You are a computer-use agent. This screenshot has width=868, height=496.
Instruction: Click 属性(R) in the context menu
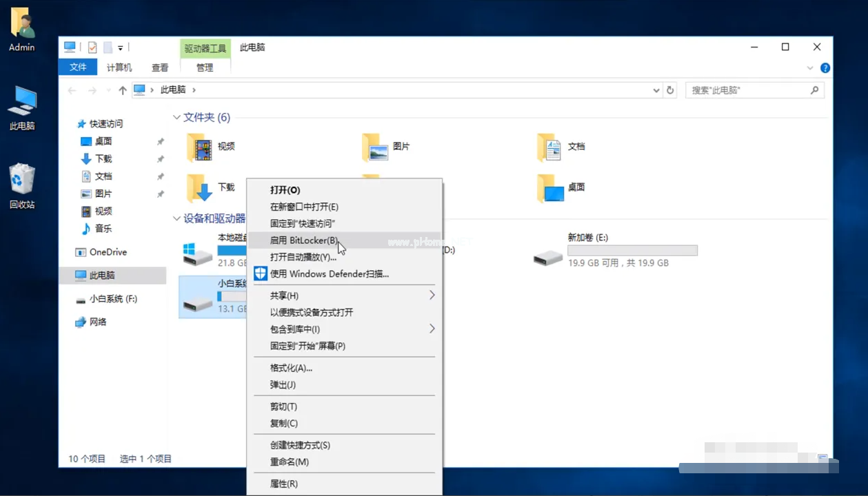point(284,484)
